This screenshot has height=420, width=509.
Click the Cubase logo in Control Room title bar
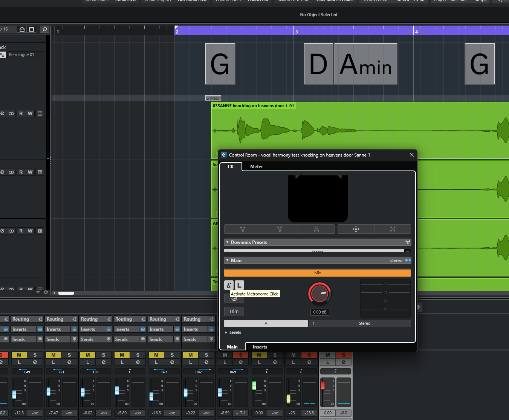click(x=224, y=155)
